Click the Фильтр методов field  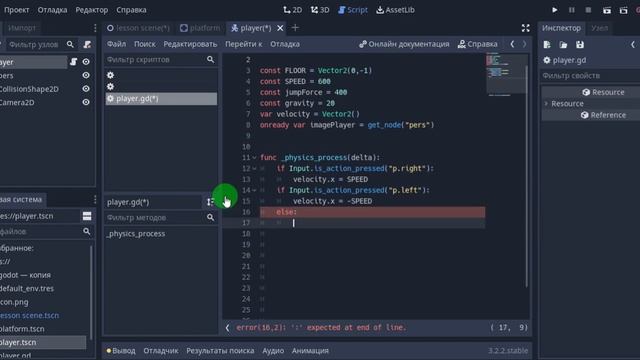pos(160,218)
